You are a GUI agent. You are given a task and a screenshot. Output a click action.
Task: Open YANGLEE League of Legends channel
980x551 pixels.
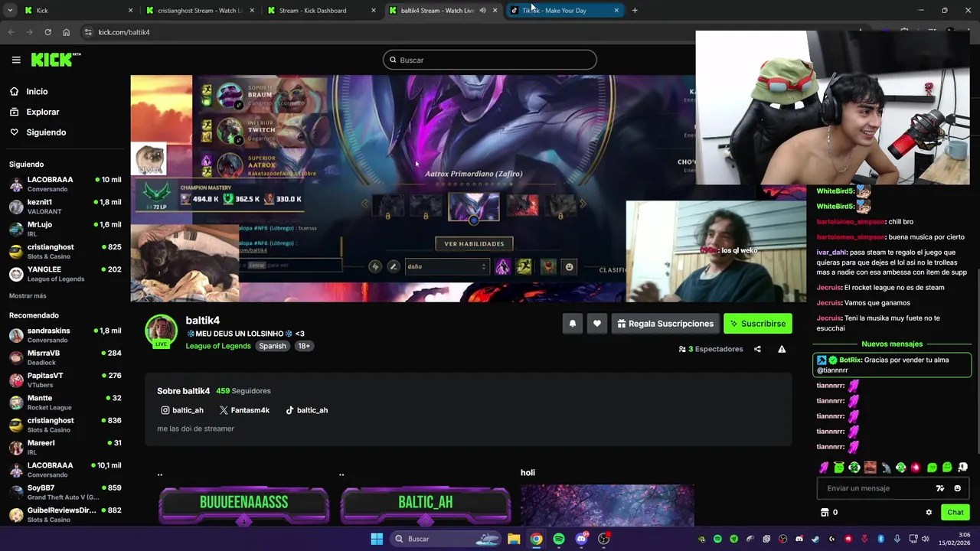pyautogui.click(x=65, y=274)
